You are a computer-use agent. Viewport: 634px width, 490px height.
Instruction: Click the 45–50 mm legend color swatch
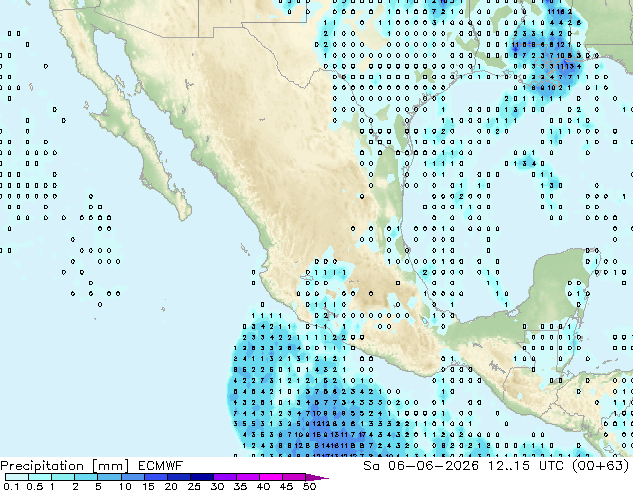(x=294, y=477)
